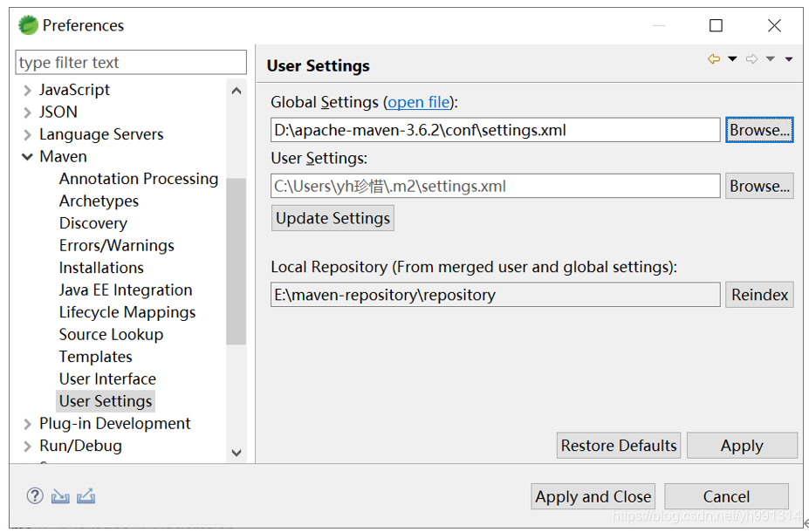Click the Help question mark icon
Image resolution: width=809 pixels, height=532 pixels.
click(35, 496)
